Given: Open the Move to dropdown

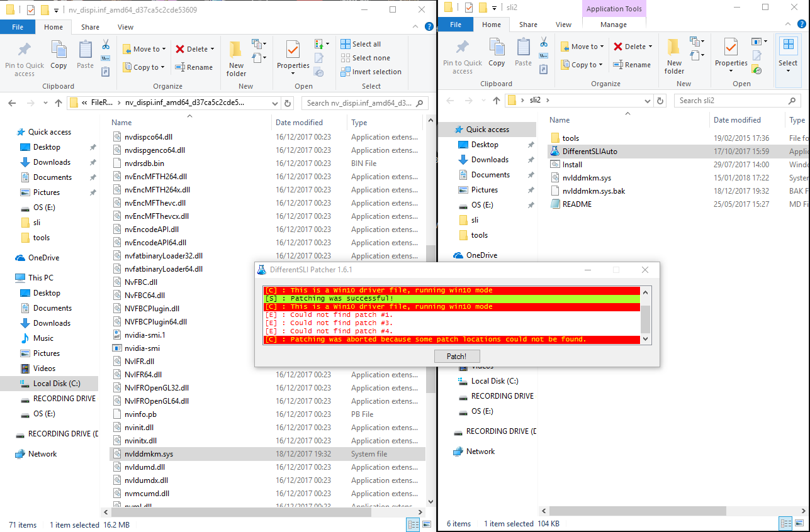Looking at the screenshot, I should [x=144, y=48].
